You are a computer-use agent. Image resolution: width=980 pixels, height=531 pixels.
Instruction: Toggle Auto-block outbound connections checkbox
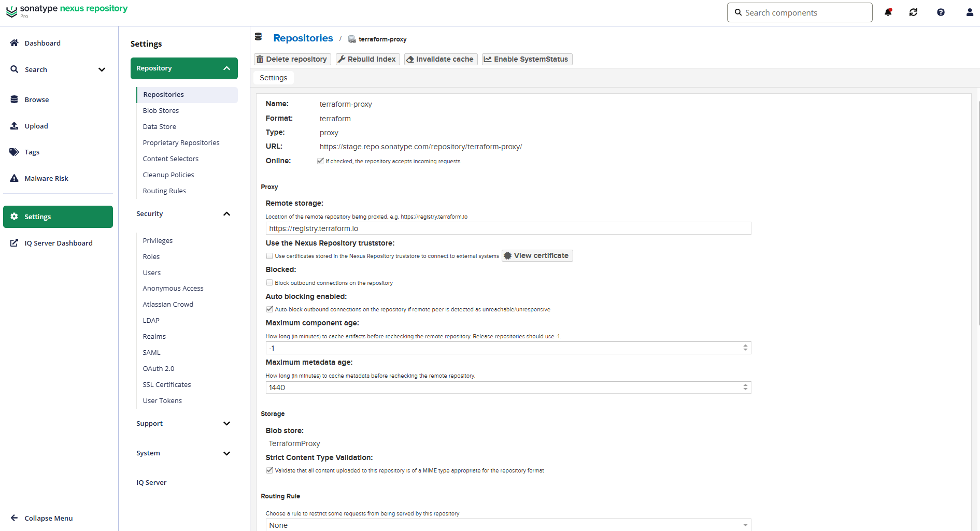pos(269,309)
